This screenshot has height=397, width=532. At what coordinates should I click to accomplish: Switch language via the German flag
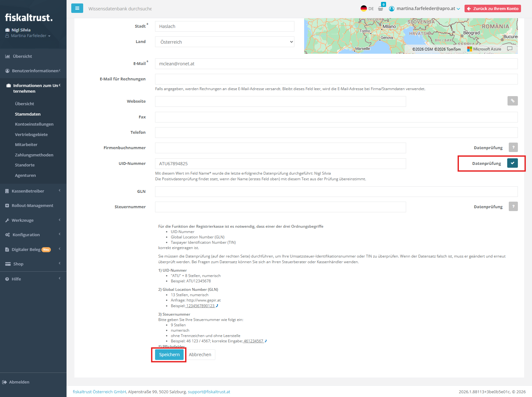pos(364,8)
